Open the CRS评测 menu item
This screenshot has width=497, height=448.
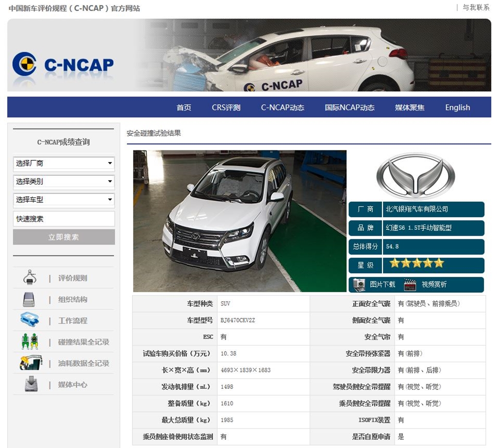tap(226, 108)
